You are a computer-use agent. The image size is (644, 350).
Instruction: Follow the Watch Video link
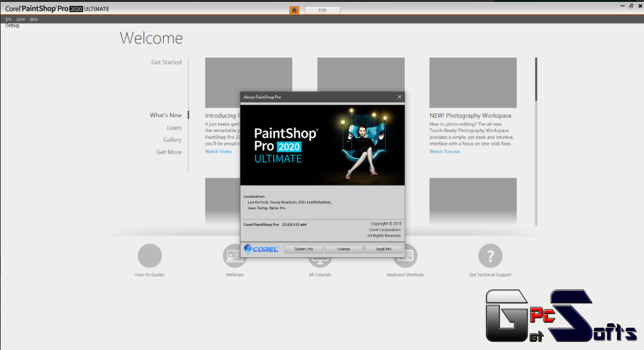[x=218, y=152]
